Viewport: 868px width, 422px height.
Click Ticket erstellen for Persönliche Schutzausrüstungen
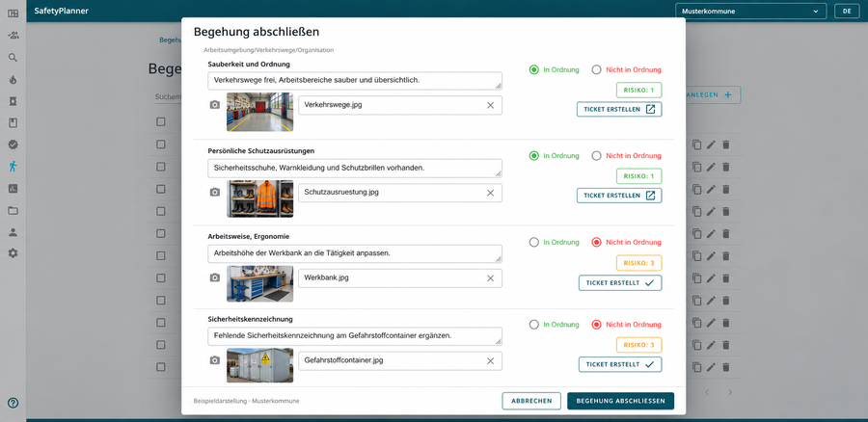pyautogui.click(x=619, y=196)
